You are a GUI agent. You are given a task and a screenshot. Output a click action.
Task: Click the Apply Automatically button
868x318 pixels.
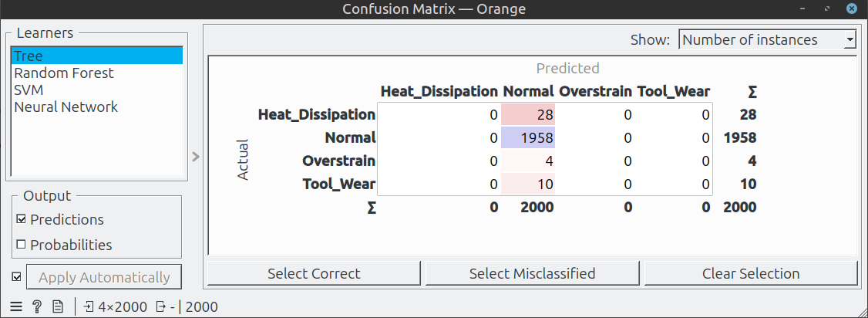pyautogui.click(x=104, y=277)
